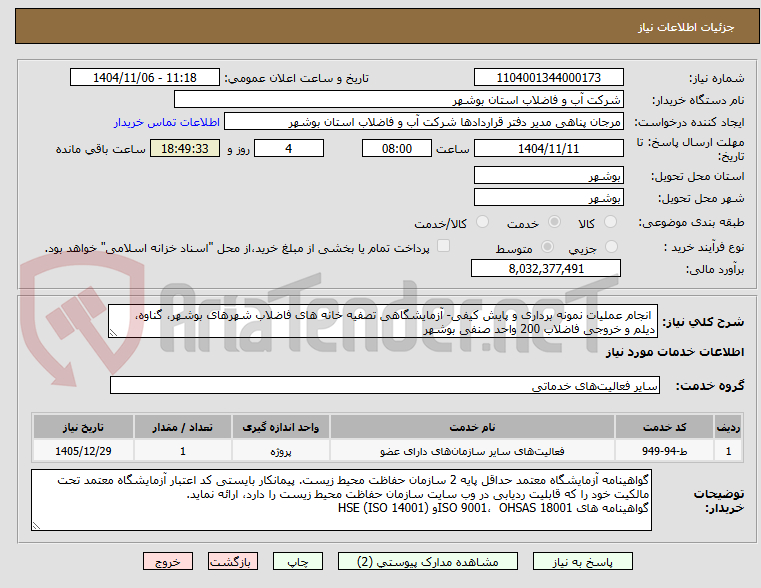
Task: Click the unit cell پروژه
Action: point(281,451)
